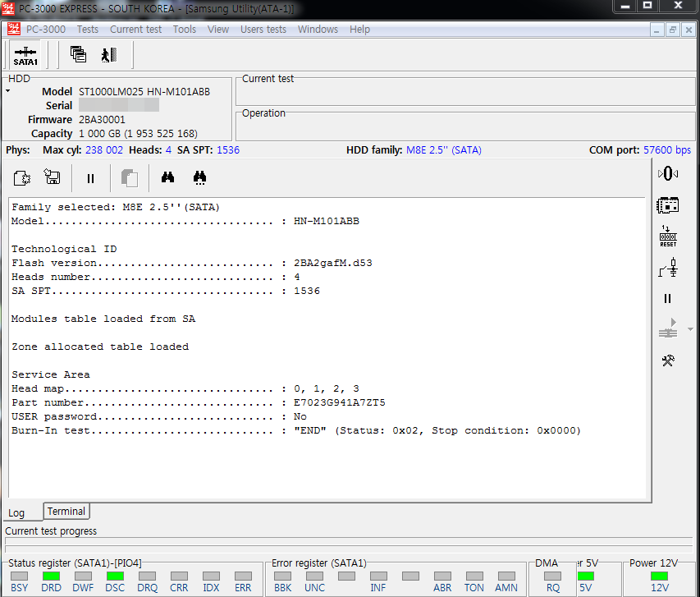Screen dimensions: 700x597
Task: Save the log with the diskette icon
Action: tap(53, 177)
